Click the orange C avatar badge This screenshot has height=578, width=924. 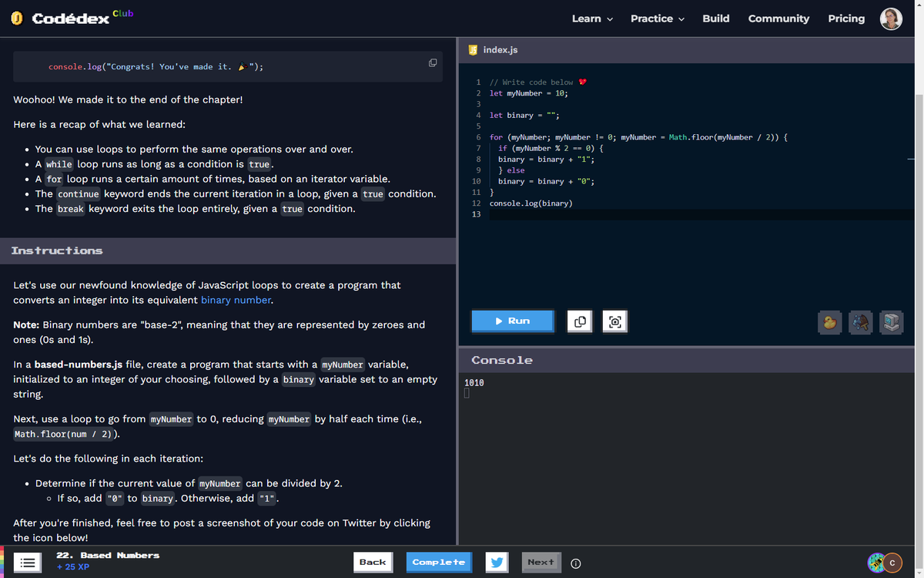(892, 563)
